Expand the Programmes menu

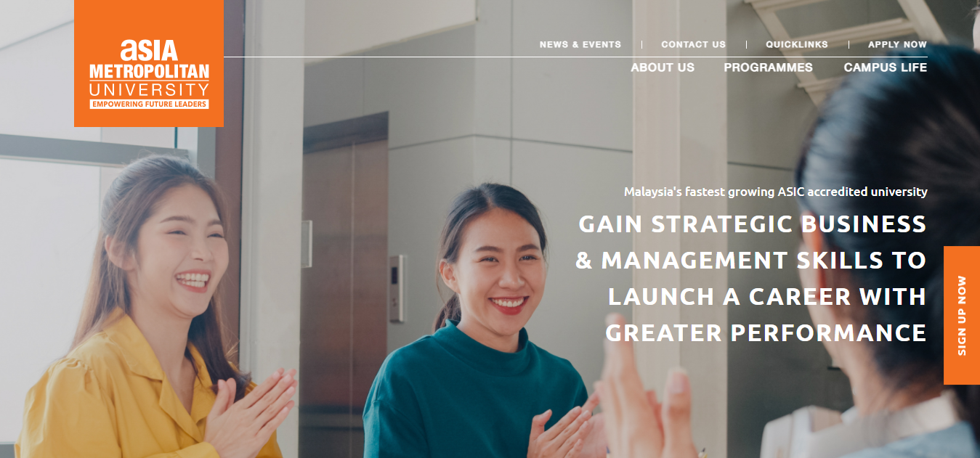click(768, 68)
